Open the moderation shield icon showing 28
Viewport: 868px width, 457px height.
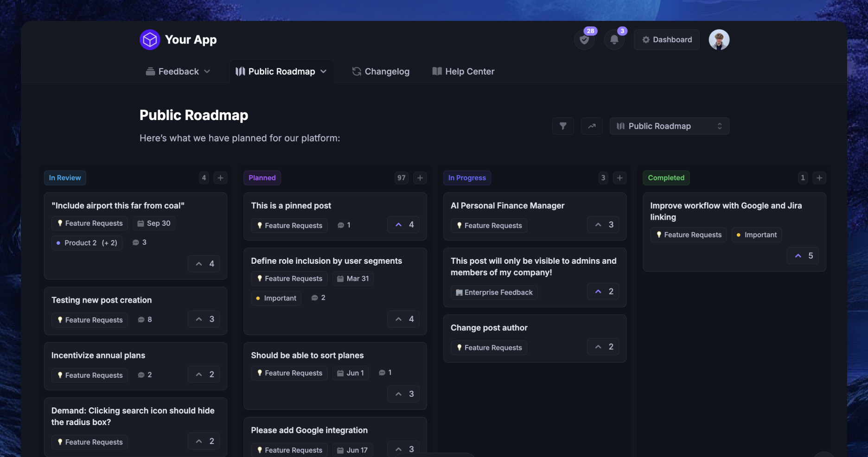tap(584, 39)
